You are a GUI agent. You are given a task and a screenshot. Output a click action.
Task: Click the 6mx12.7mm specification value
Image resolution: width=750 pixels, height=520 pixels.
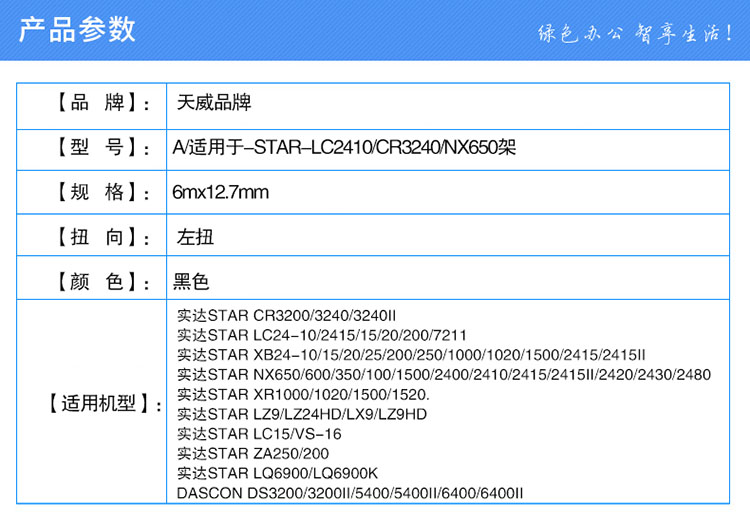221,192
